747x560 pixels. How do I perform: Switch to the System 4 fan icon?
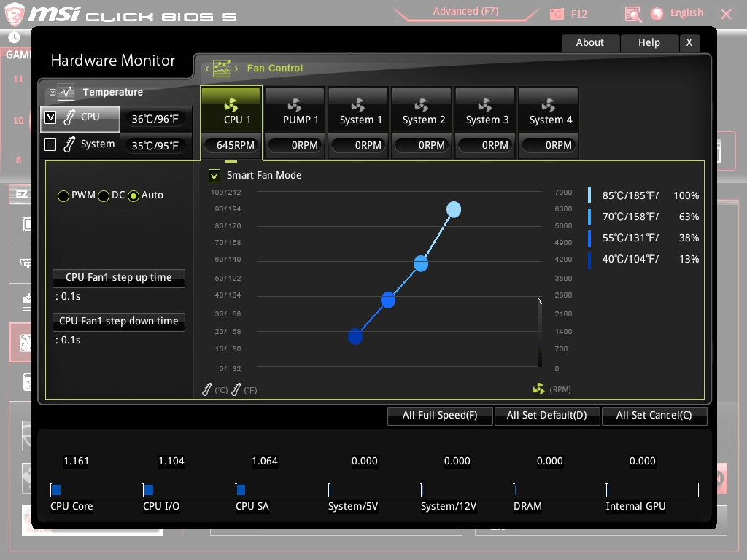549,105
